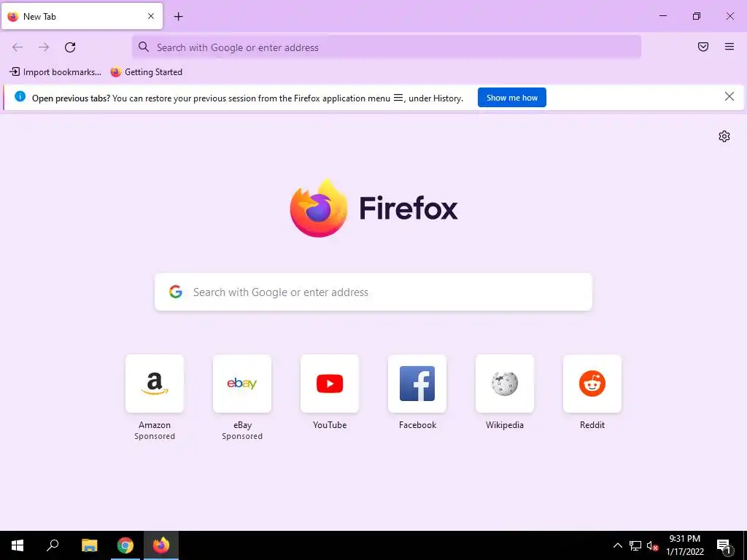Show hidden system tray icons
The width and height of the screenshot is (747, 560).
tap(617, 545)
